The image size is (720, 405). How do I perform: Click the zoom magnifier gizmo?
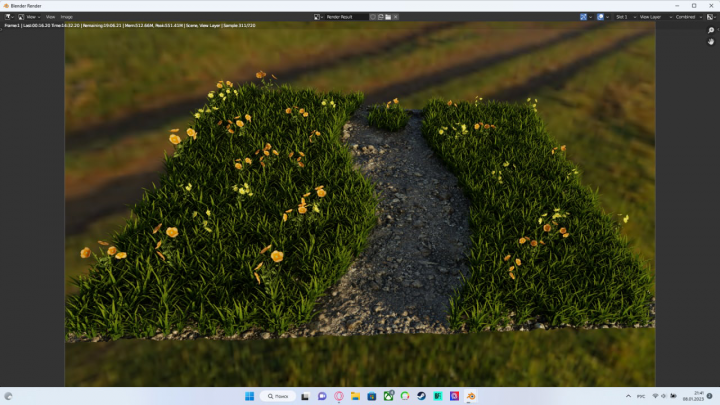[x=711, y=30]
